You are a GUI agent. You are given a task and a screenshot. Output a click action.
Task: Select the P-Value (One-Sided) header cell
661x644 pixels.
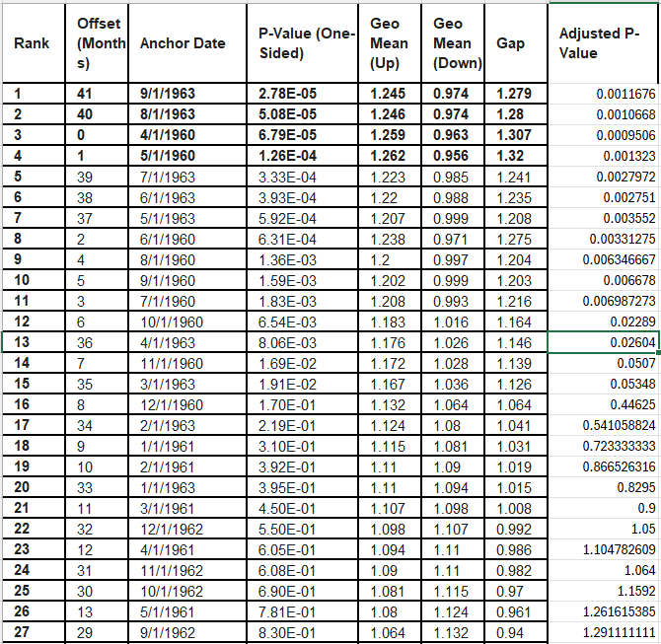tap(302, 43)
